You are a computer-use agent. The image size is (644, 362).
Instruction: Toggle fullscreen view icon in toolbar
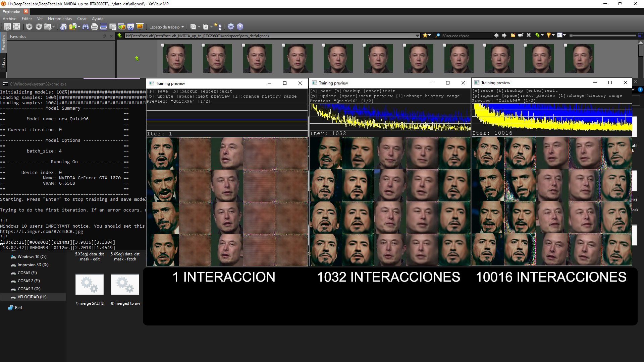(x=16, y=26)
